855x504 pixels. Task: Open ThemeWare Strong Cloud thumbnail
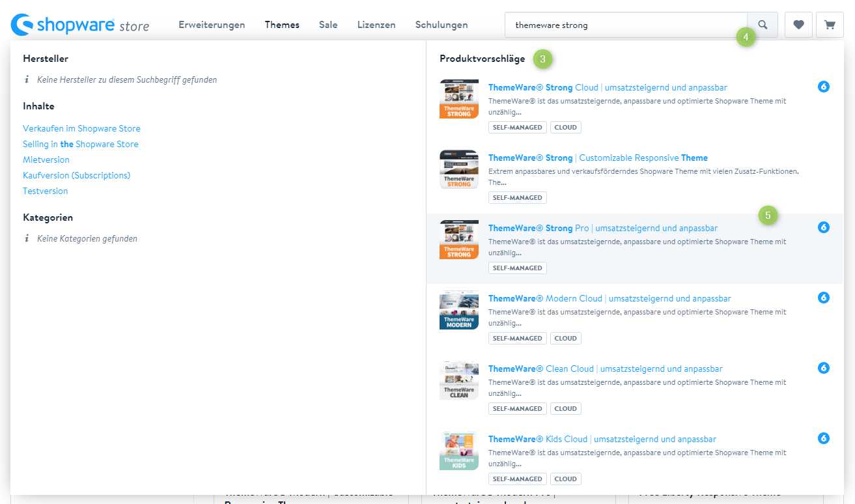point(459,99)
